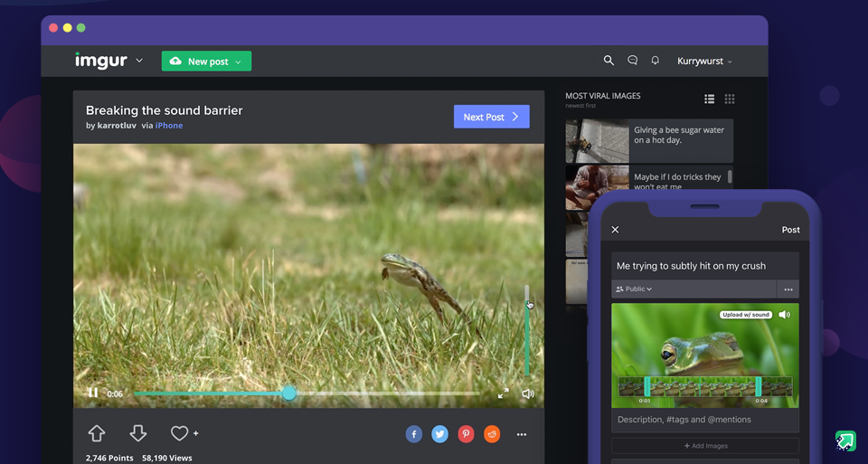Screen dimensions: 868x464
Task: Open the Kurrywurst user menu
Action: (x=704, y=62)
